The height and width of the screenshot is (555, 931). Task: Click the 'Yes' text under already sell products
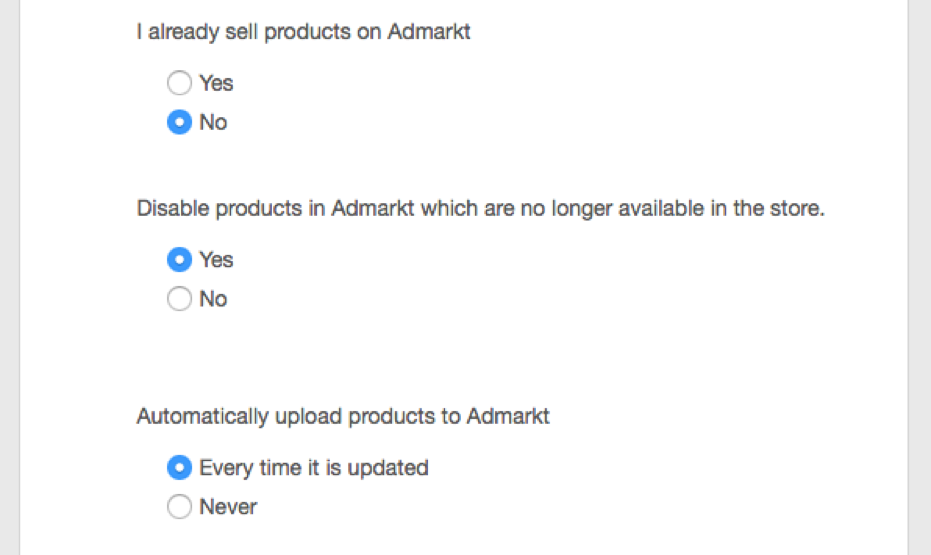[216, 83]
